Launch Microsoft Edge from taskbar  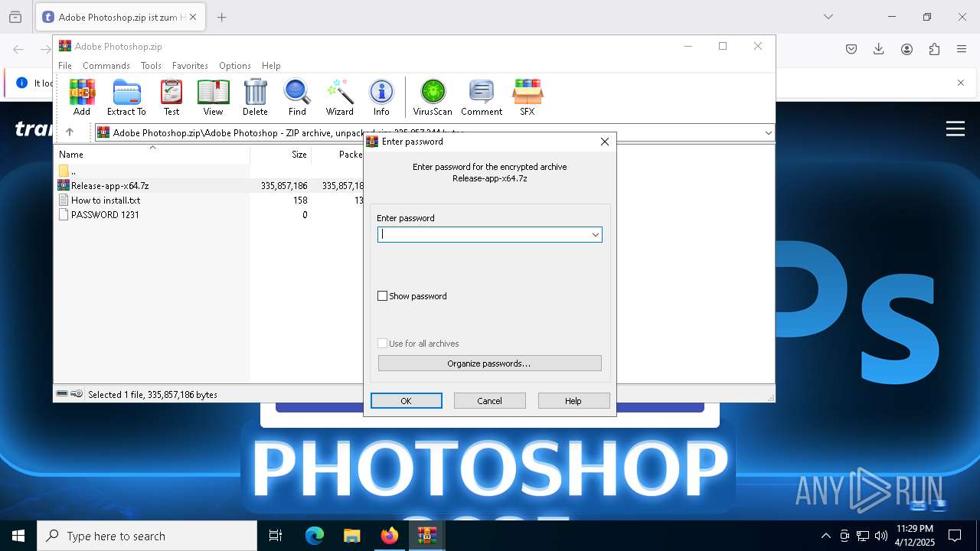pyautogui.click(x=315, y=536)
